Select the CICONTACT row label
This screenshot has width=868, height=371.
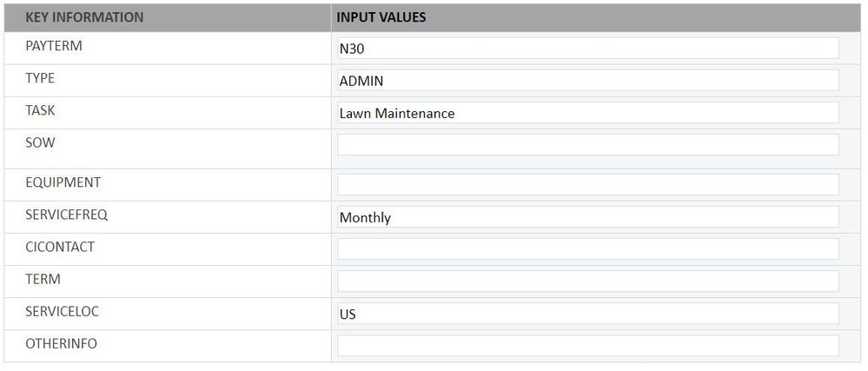click(x=60, y=247)
